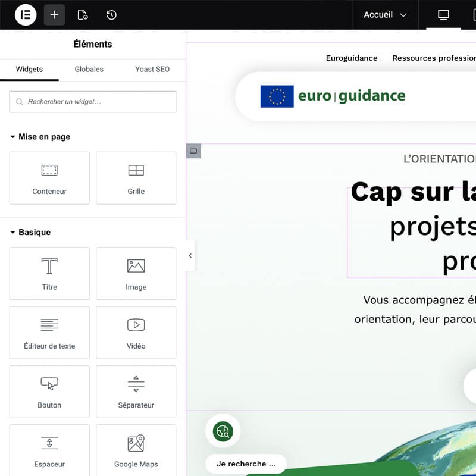This screenshot has width=476, height=476.
Task: Collapse the Basique section
Action: tap(31, 232)
